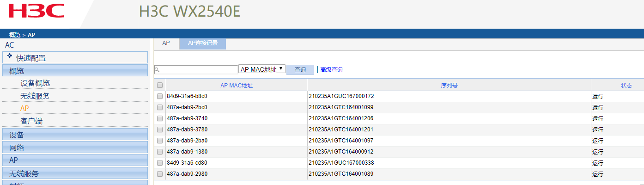Expand the 设备 sidebar section

pos(75,135)
